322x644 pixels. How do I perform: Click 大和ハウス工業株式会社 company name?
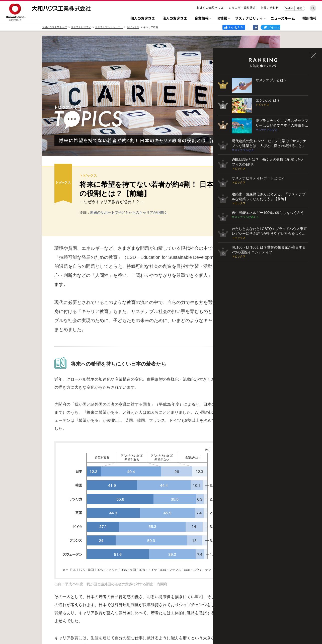click(61, 9)
